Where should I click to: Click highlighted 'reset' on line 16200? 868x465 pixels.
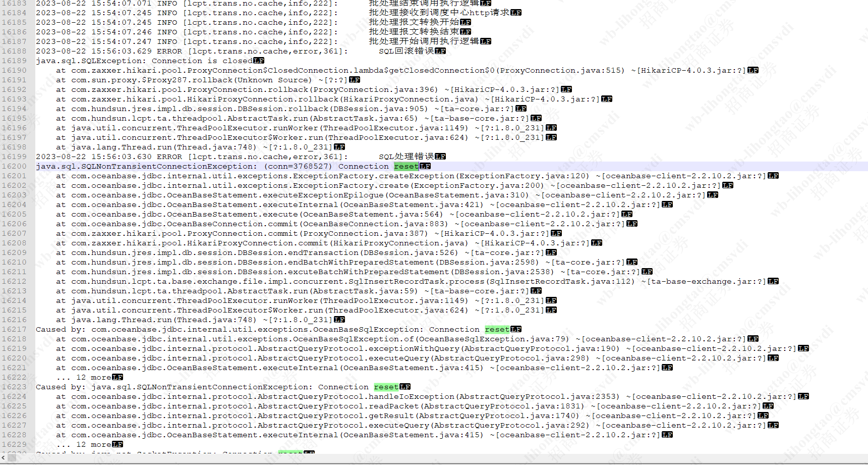pos(406,166)
